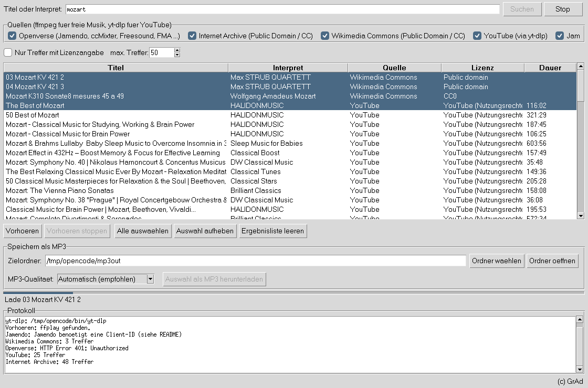The width and height of the screenshot is (588, 388).
Task: Decrease max. Treffer with down arrow
Action: pyautogui.click(x=177, y=55)
